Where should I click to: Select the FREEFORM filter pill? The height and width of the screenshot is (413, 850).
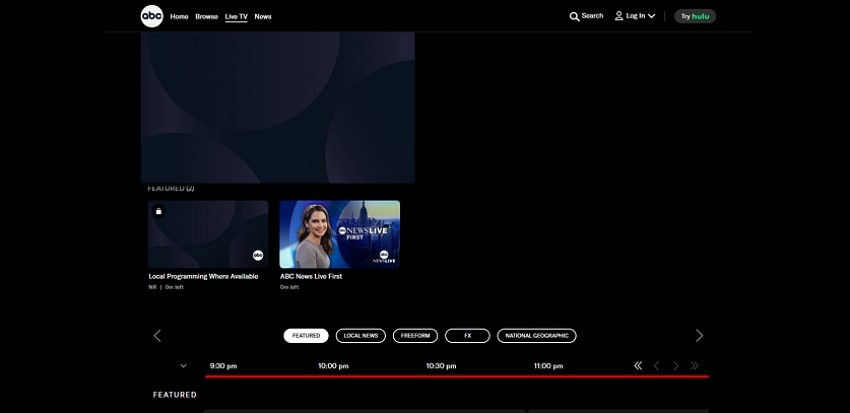pos(415,335)
